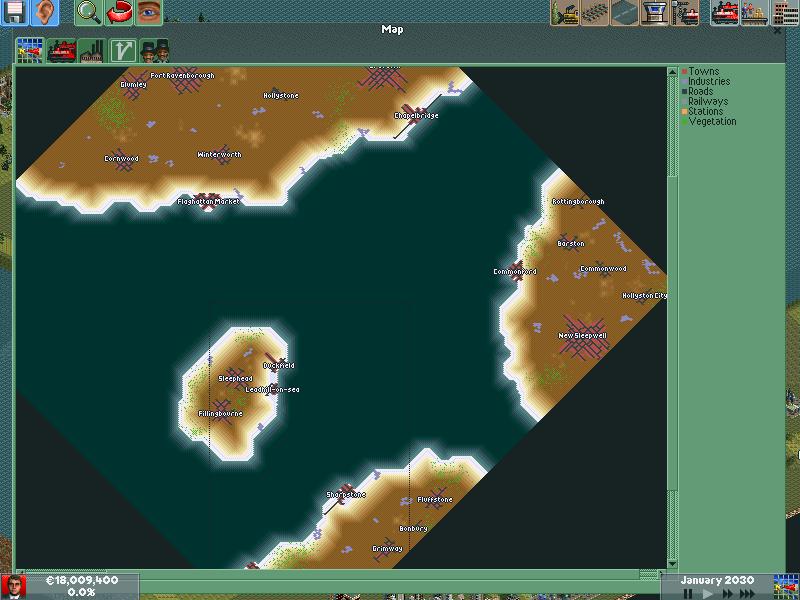The height and width of the screenshot is (600, 800).
Task: Click Hollyston City on the map
Action: (644, 295)
